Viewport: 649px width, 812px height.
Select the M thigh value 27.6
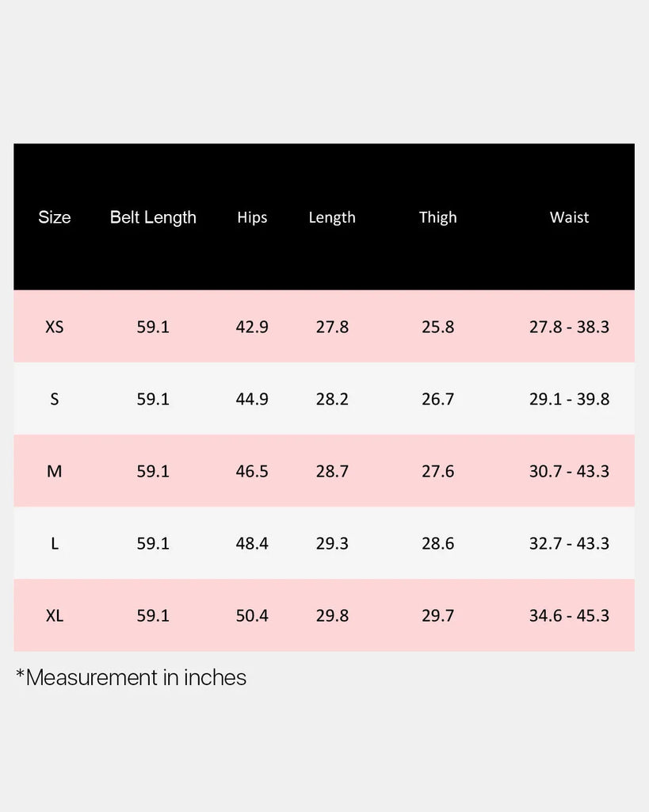pos(437,471)
